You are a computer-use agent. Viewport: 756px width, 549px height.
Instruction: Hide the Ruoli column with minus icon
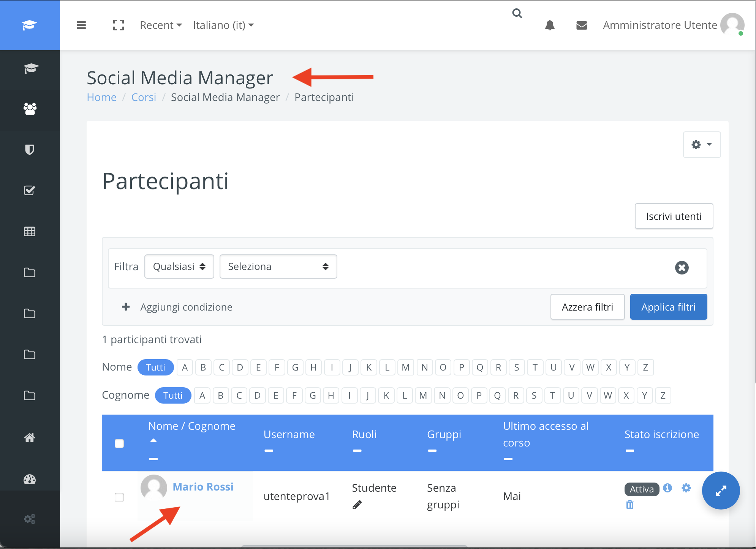[357, 451]
